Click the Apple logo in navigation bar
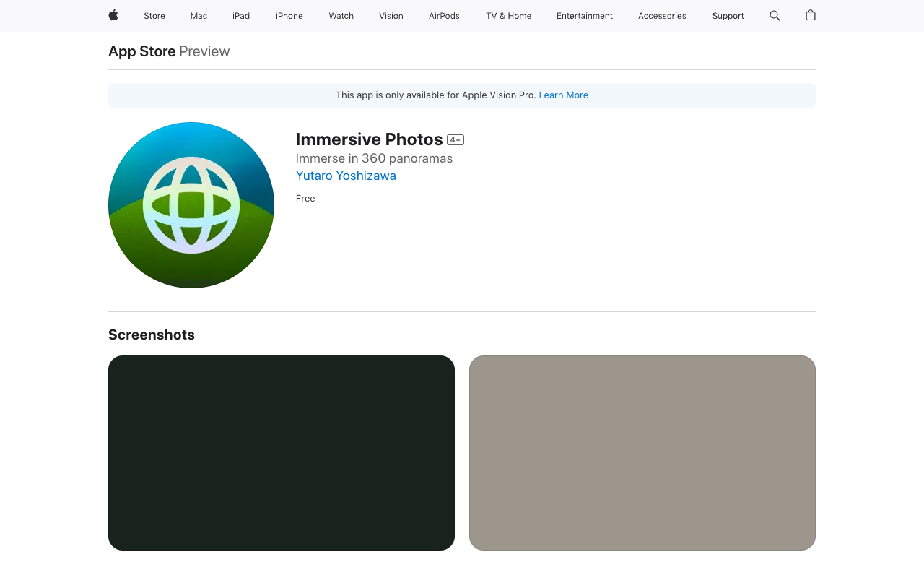 point(113,15)
